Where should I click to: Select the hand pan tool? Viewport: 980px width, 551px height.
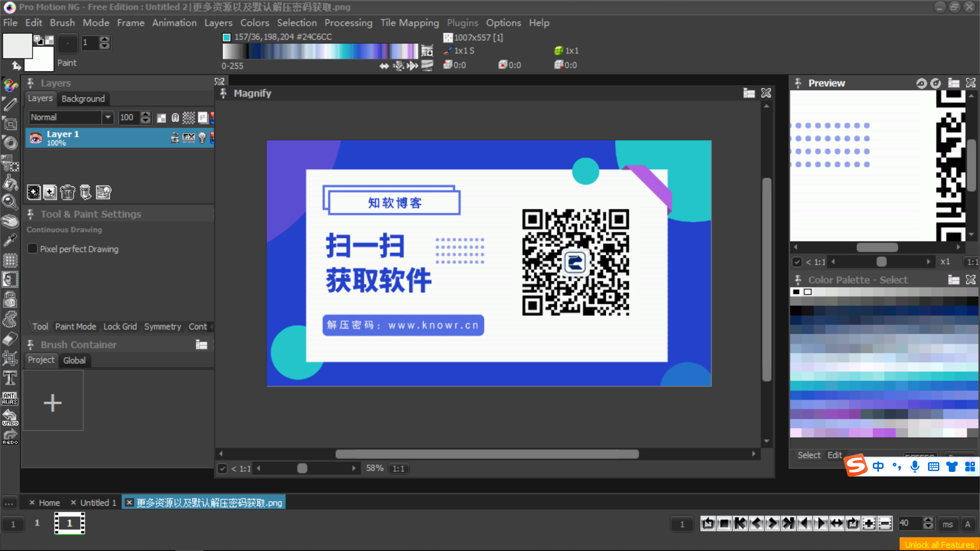pyautogui.click(x=10, y=221)
